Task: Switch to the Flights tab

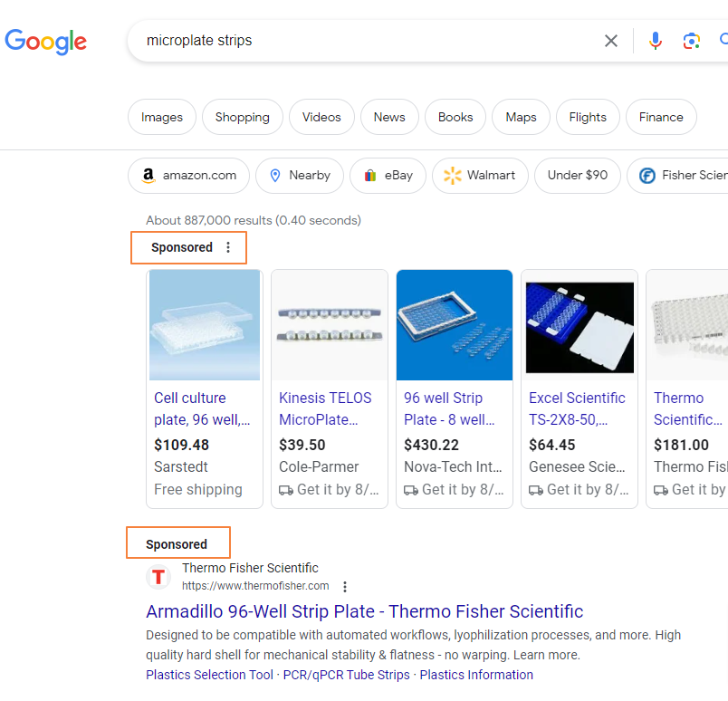Action: 588,117
